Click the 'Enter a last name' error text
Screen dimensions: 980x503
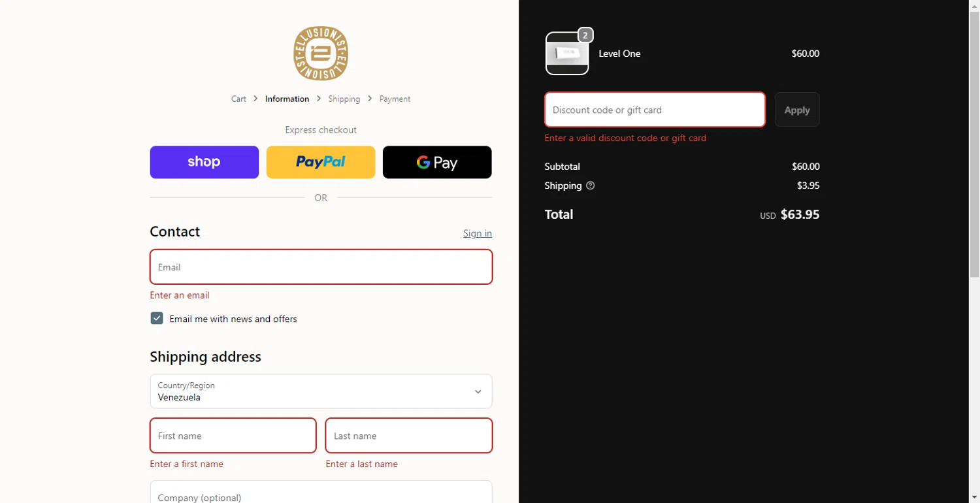362,464
